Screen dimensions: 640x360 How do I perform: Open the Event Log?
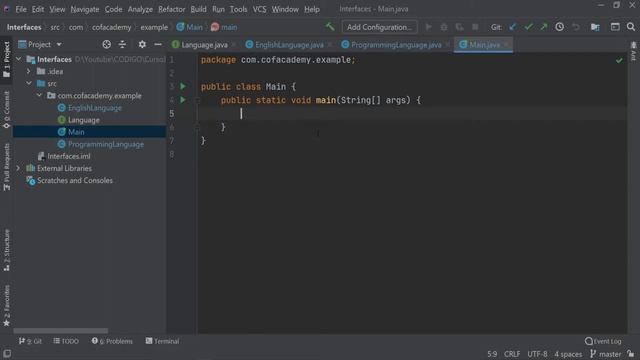point(603,341)
